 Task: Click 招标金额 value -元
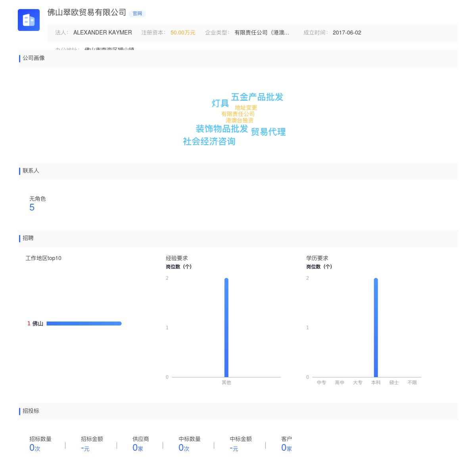click(x=85, y=448)
